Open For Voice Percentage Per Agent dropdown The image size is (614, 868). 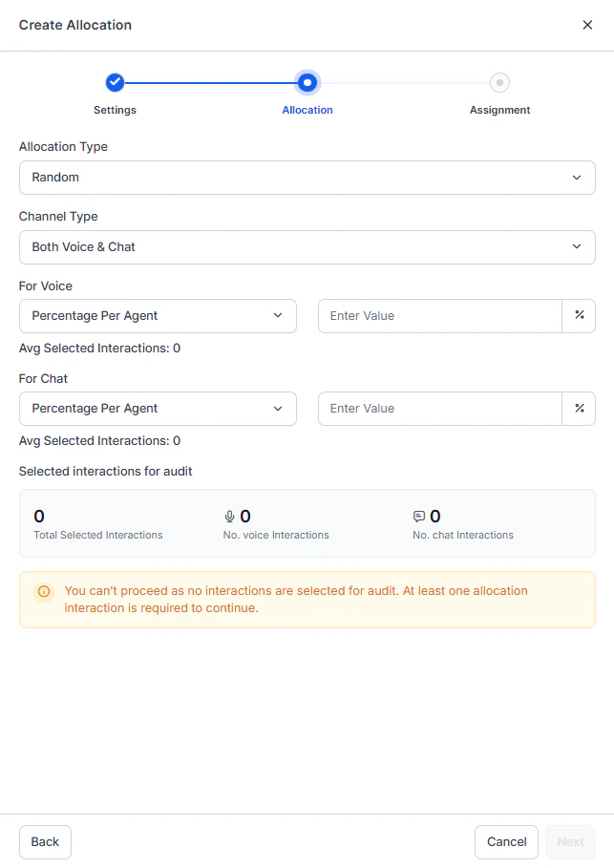(158, 316)
